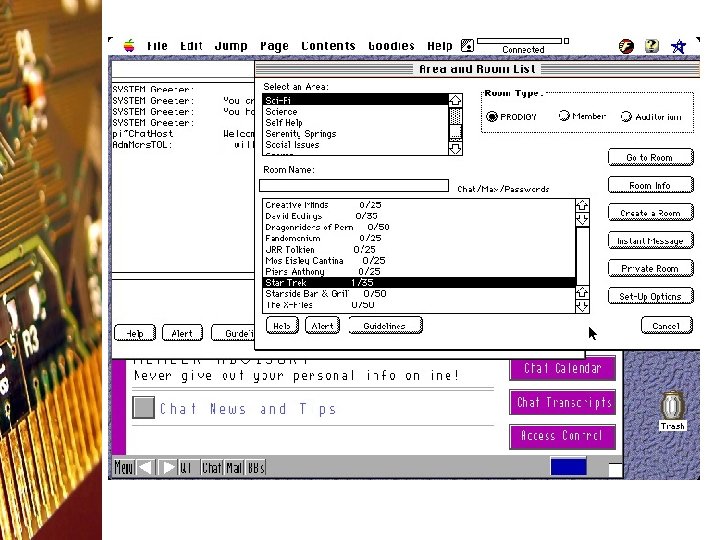
Task: Click down arrow of area list scrollbar
Action: (x=455, y=149)
